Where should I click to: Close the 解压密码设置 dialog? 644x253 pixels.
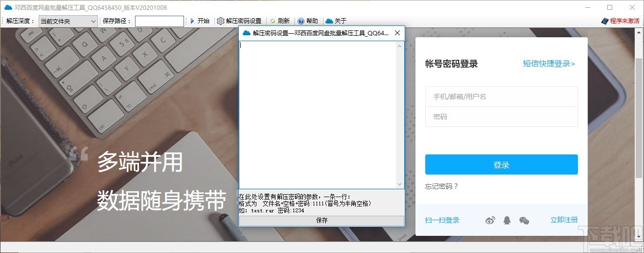(x=397, y=33)
